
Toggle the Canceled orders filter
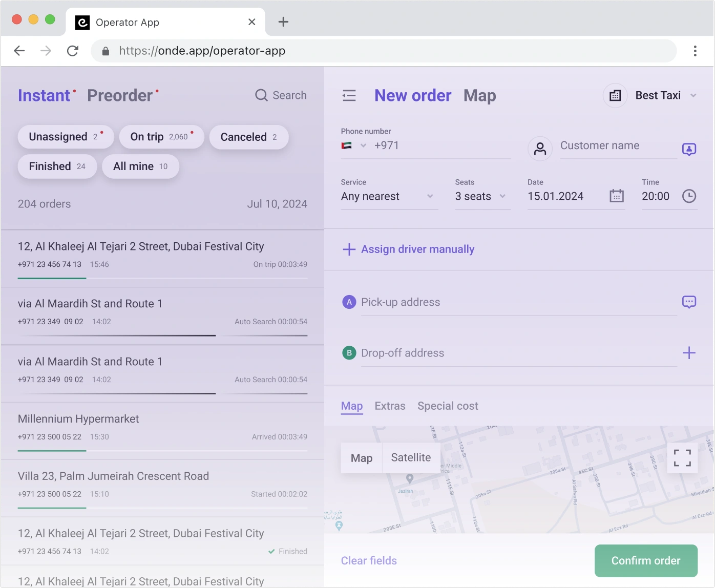click(x=249, y=137)
